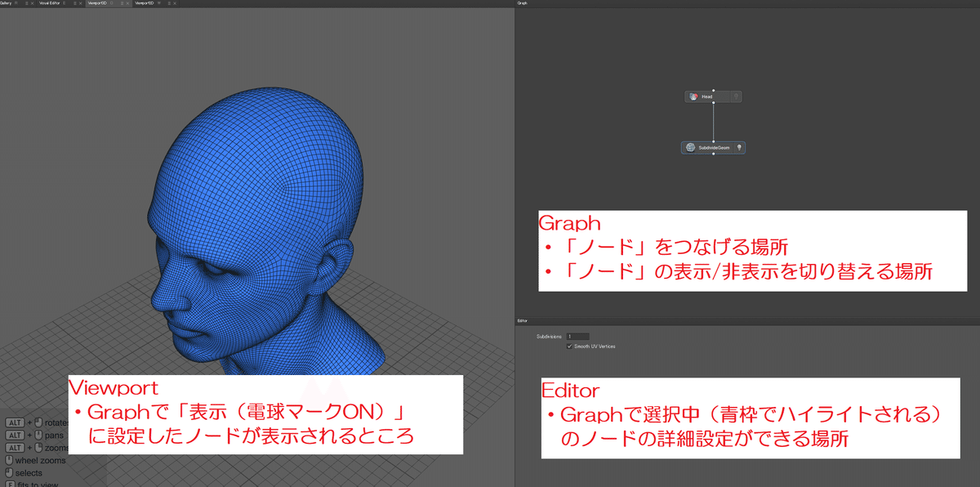
Task: Toggle the Head node's lightbulb visibility
Action: [736, 96]
